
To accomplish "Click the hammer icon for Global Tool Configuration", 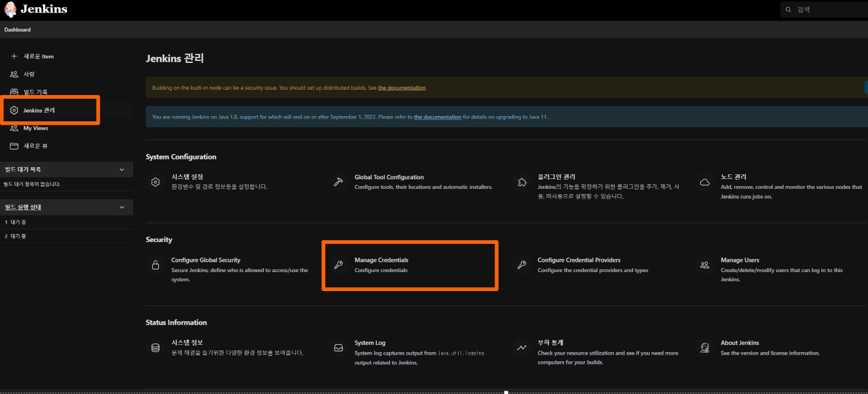I will click(339, 182).
